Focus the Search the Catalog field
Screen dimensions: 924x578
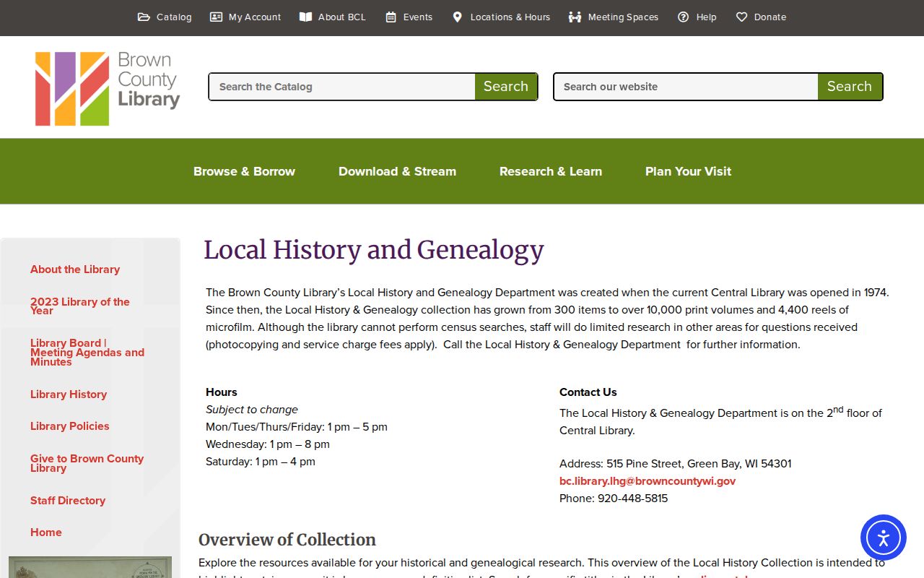coord(342,87)
